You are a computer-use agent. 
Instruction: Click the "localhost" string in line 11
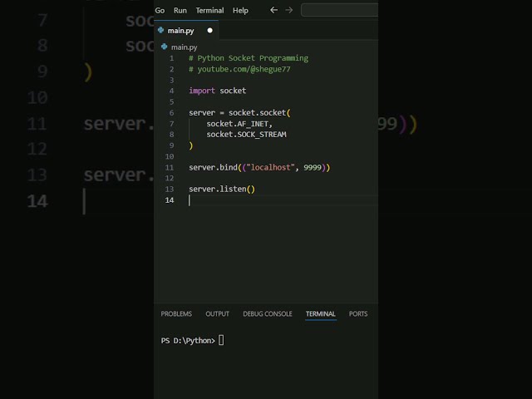click(270, 168)
